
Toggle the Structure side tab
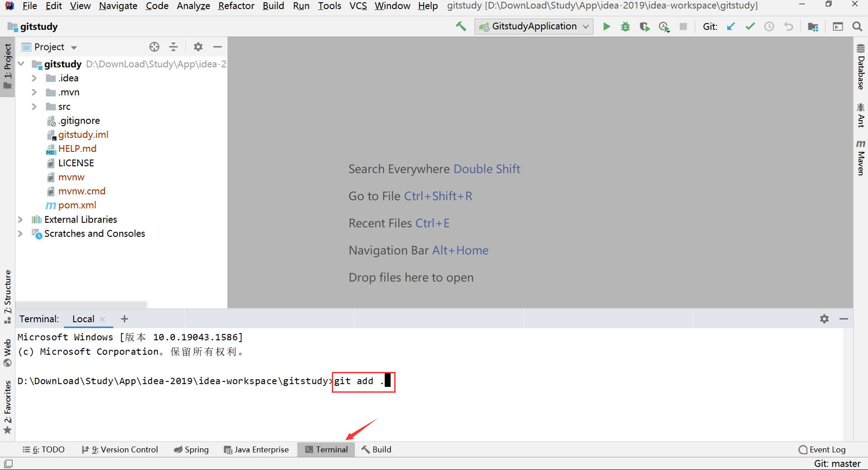tap(8, 296)
